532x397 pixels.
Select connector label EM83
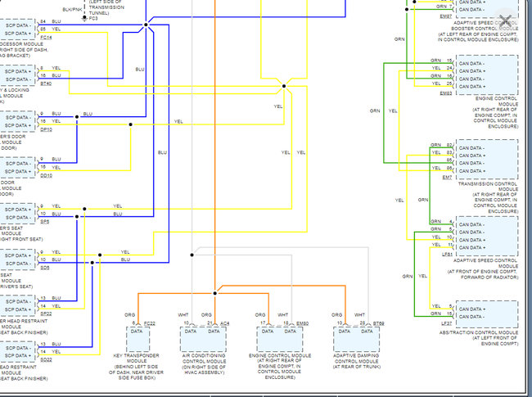pyautogui.click(x=446, y=93)
